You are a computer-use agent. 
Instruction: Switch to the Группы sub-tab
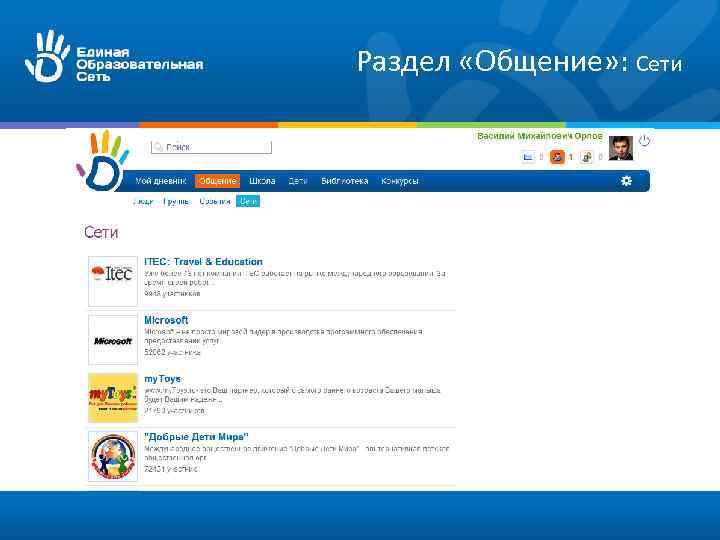tap(176, 201)
